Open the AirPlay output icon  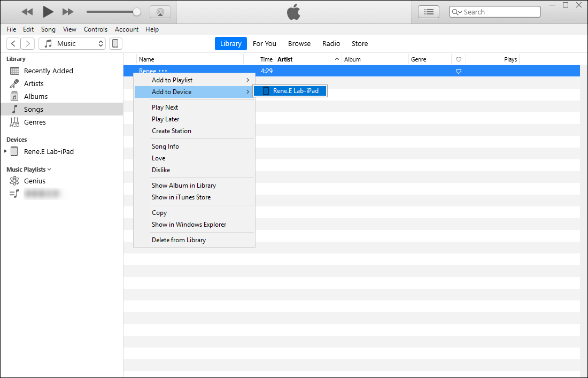(x=160, y=12)
